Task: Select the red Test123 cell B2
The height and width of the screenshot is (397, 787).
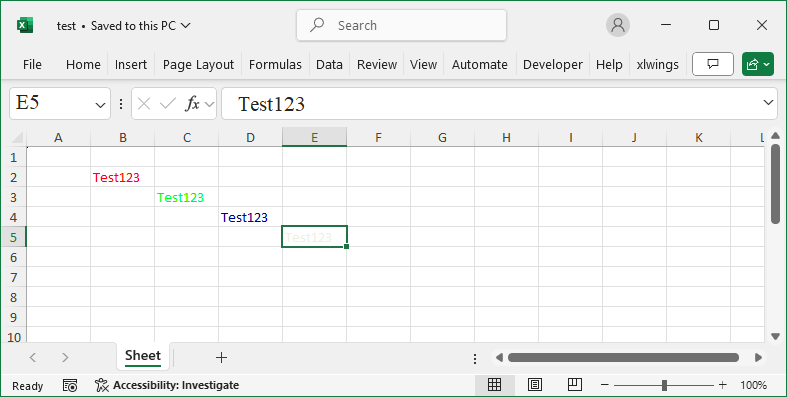Action: 122,177
